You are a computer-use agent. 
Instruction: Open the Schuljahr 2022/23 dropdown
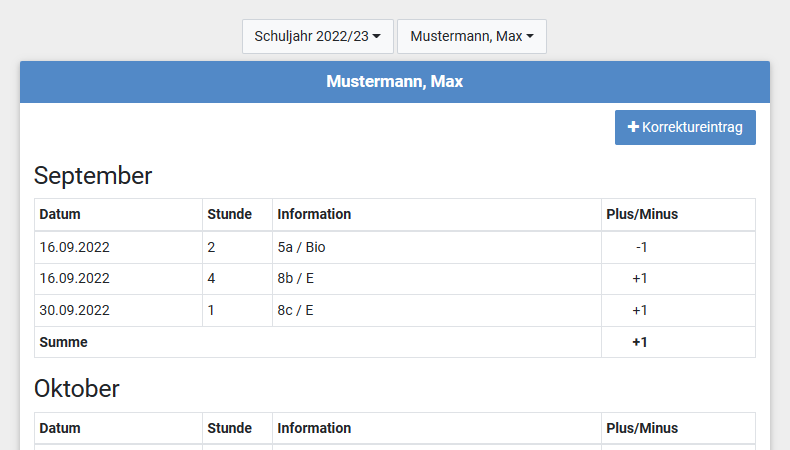(317, 36)
